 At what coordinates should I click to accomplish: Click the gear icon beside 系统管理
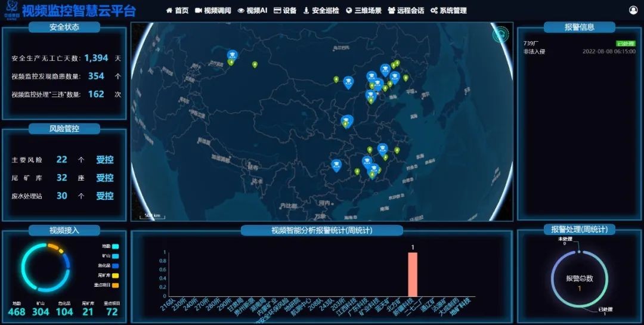(x=434, y=11)
